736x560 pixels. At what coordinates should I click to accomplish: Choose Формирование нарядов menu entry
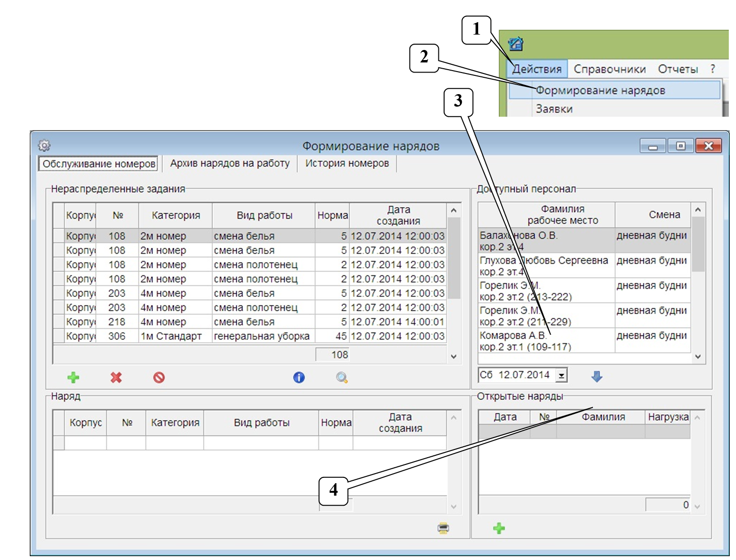pyautogui.click(x=600, y=90)
